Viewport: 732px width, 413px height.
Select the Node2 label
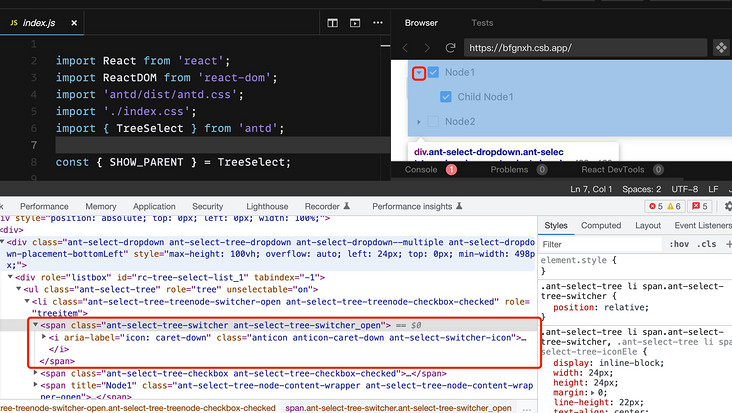click(x=460, y=121)
